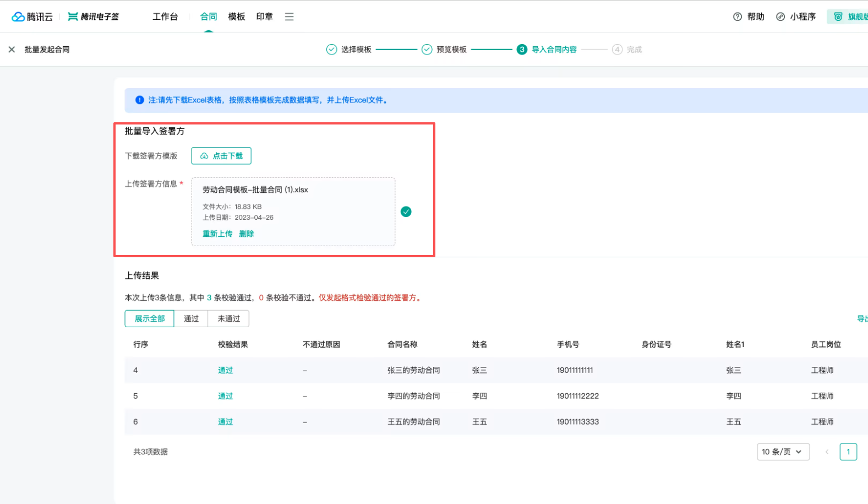Click the 旗舰版 edition badge
868x504 pixels.
(848, 17)
